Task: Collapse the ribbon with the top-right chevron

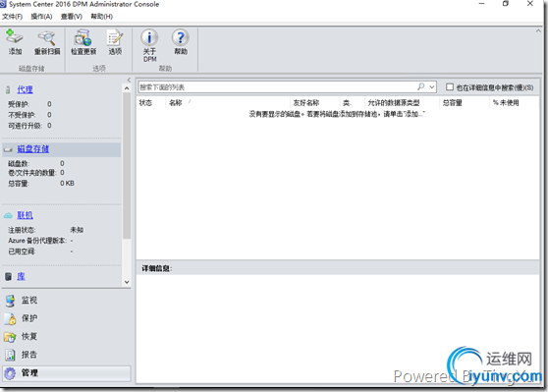Action: pyautogui.click(x=538, y=31)
